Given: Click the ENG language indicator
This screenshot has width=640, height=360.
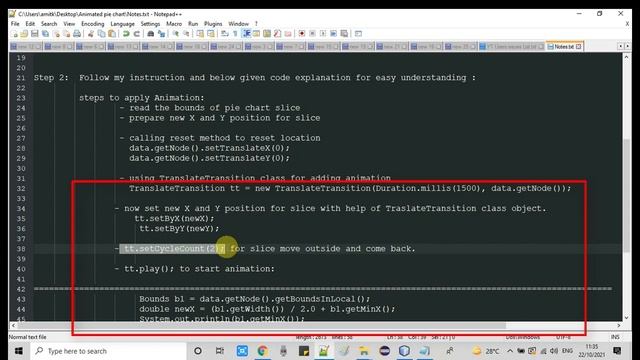Looking at the screenshot, I should click(567, 351).
